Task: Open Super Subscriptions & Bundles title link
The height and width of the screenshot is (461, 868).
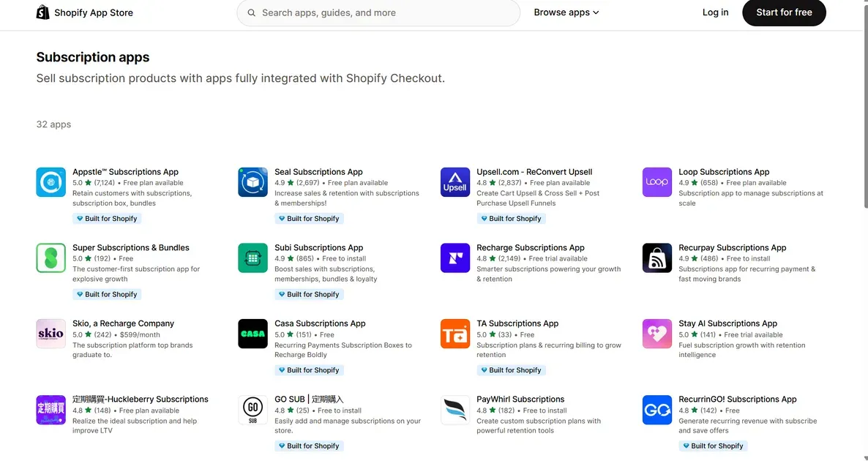Action: 131,248
